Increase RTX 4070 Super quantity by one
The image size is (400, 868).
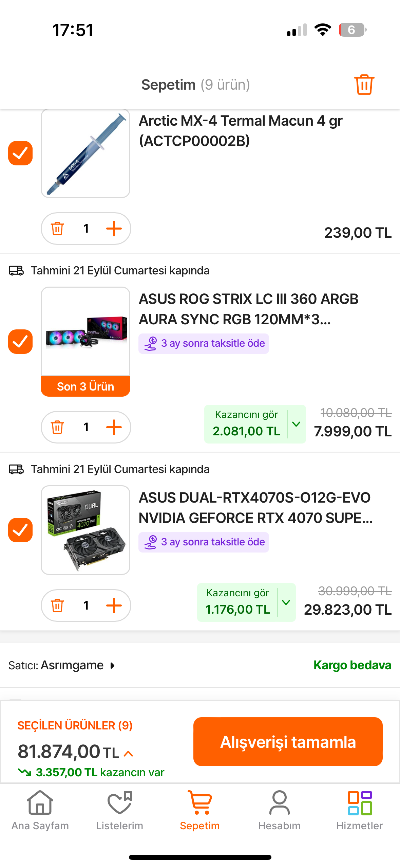tap(114, 605)
